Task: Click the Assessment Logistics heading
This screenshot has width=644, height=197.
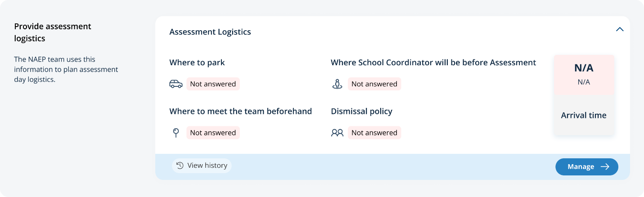Action: tap(210, 32)
